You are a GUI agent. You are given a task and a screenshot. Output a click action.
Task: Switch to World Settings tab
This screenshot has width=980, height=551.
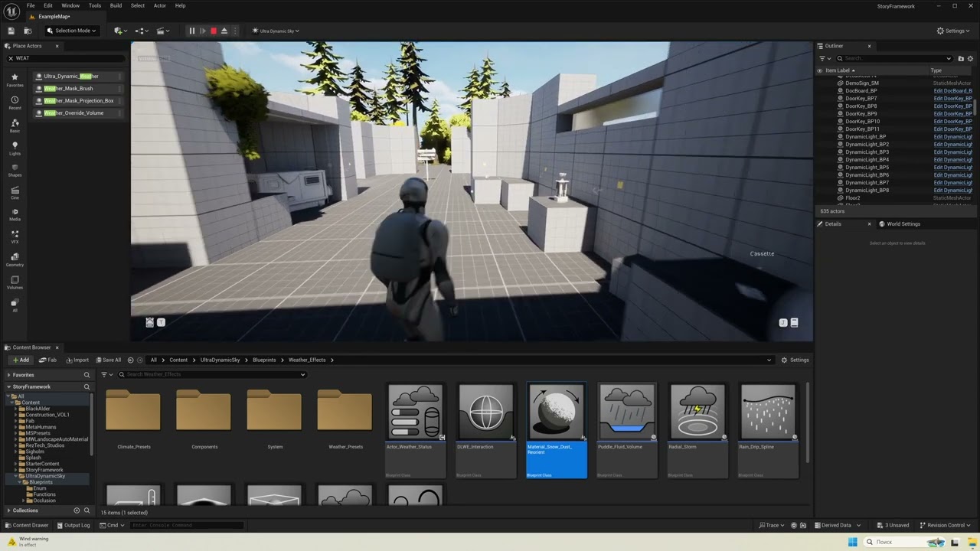tap(900, 223)
